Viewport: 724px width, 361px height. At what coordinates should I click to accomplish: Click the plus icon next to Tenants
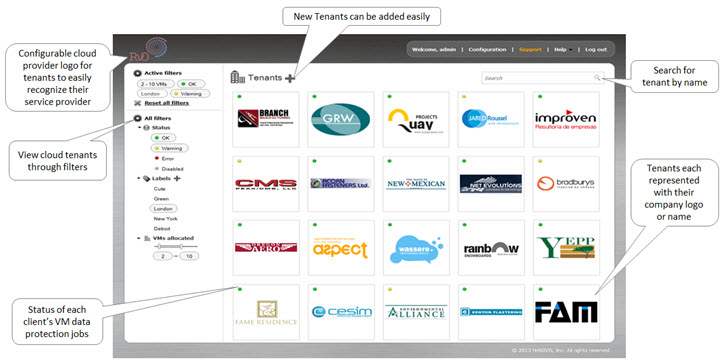[x=290, y=78]
